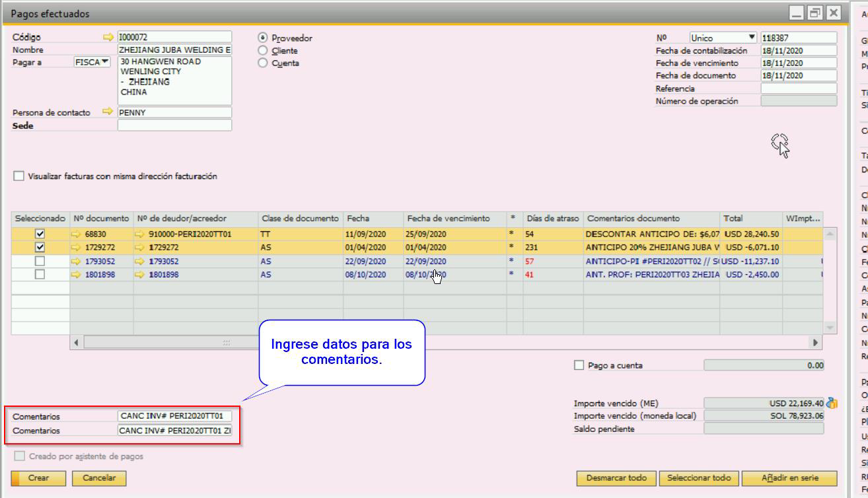Viewport: 868px width, 498px height.
Task: Click the Pago a cuenta amount 0.00
Action: (x=764, y=365)
